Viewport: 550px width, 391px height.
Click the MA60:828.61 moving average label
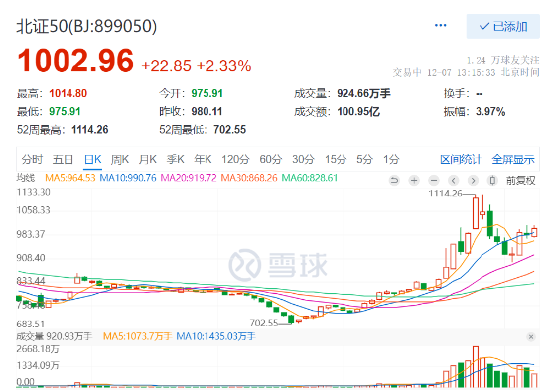tap(310, 178)
